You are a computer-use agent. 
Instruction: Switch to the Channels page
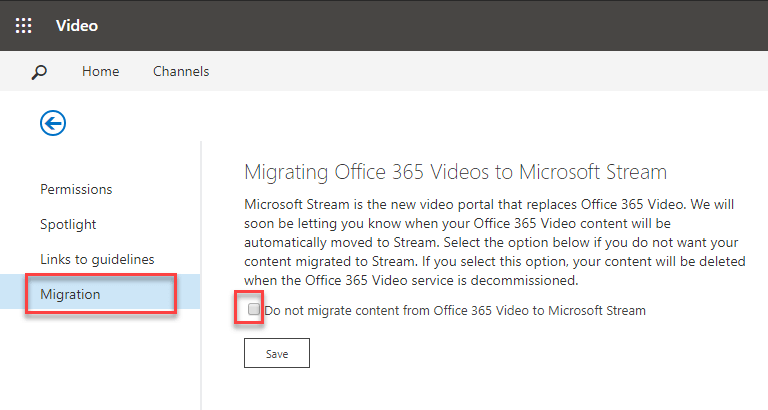[x=181, y=72]
